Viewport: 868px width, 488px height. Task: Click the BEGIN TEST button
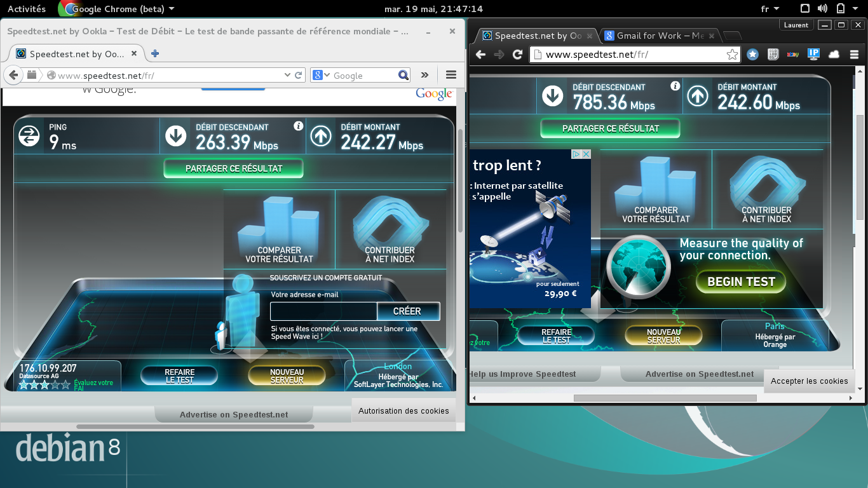(x=741, y=281)
